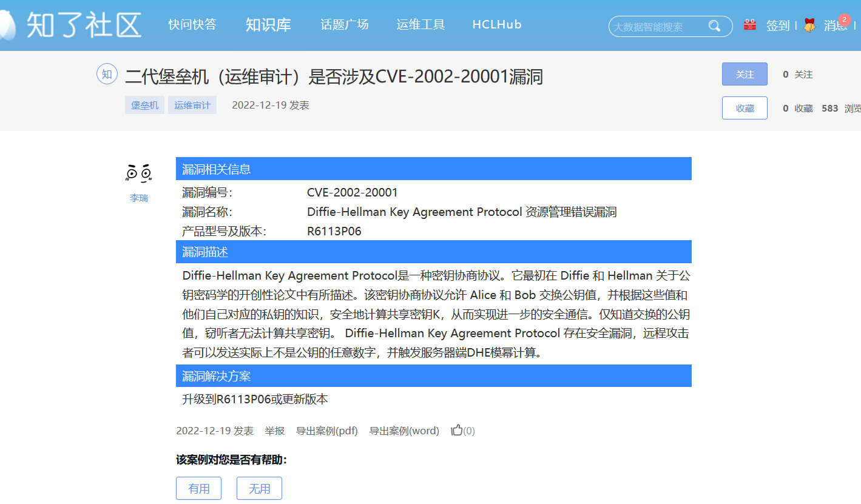Click the bell notification icon
861x504 pixels.
pyautogui.click(x=809, y=25)
